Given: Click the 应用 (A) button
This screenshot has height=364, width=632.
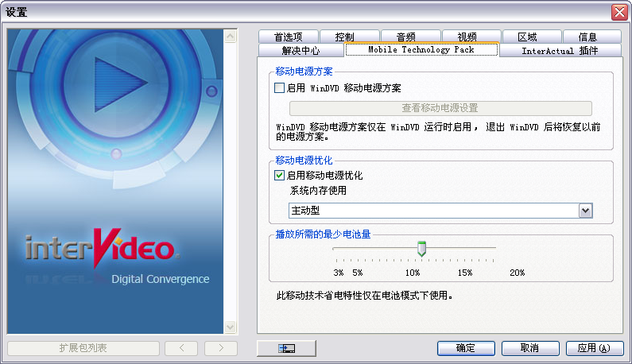Looking at the screenshot, I should (x=595, y=348).
